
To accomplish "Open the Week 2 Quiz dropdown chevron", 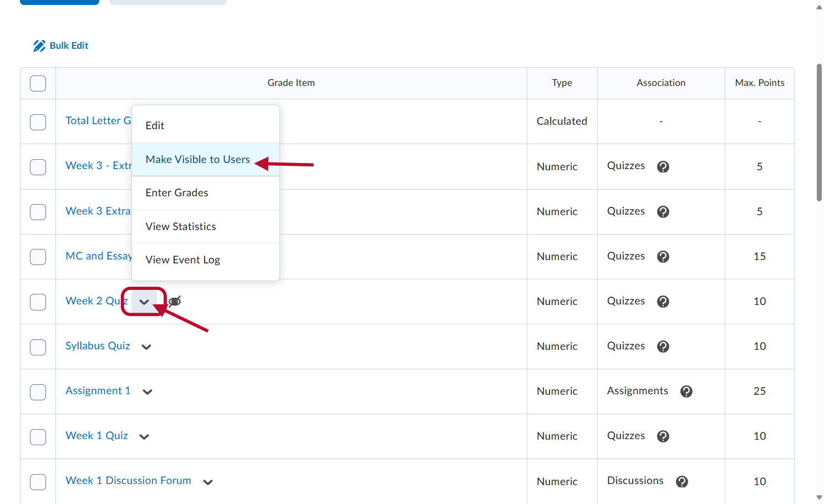I will pyautogui.click(x=144, y=302).
